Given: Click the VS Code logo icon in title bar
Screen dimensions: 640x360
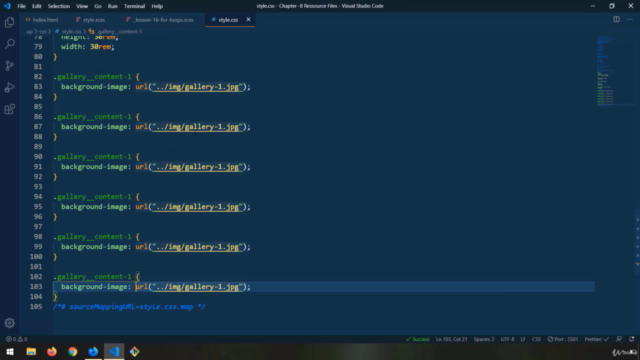Looking at the screenshot, I should pyautogui.click(x=7, y=6).
